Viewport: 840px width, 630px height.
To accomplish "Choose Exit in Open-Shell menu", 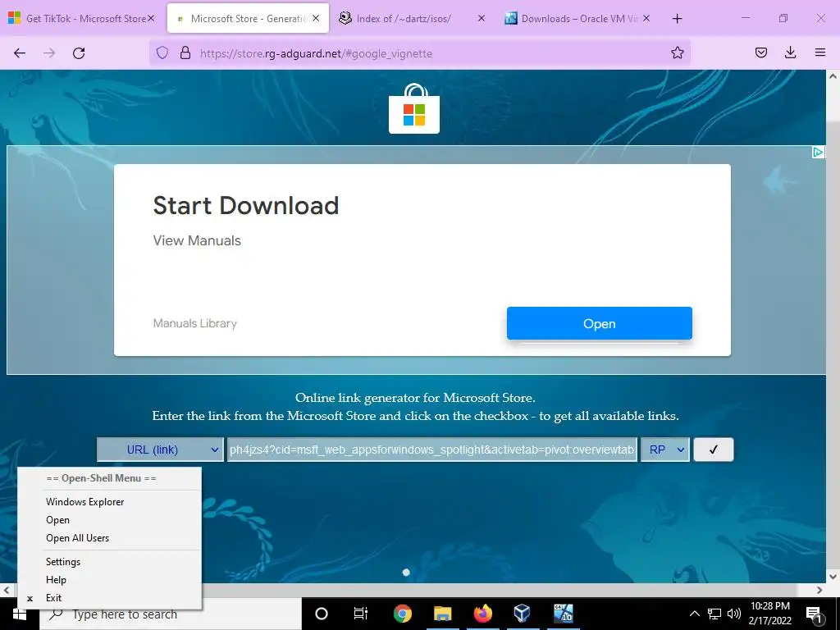I will click(x=110, y=598).
